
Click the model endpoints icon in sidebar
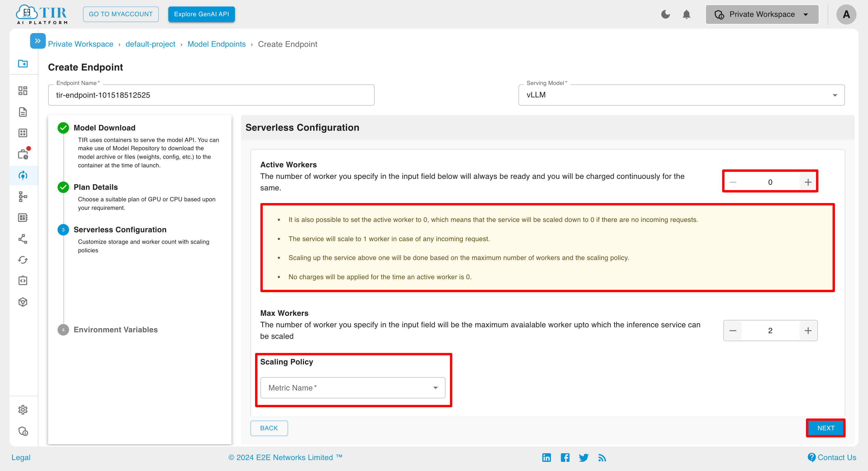pyautogui.click(x=23, y=176)
